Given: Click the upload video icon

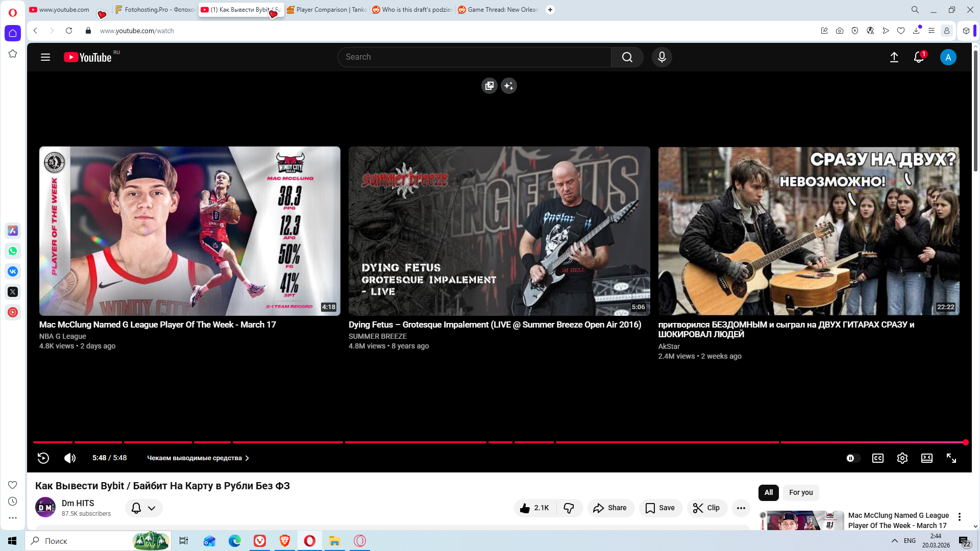Looking at the screenshot, I should pyautogui.click(x=894, y=57).
